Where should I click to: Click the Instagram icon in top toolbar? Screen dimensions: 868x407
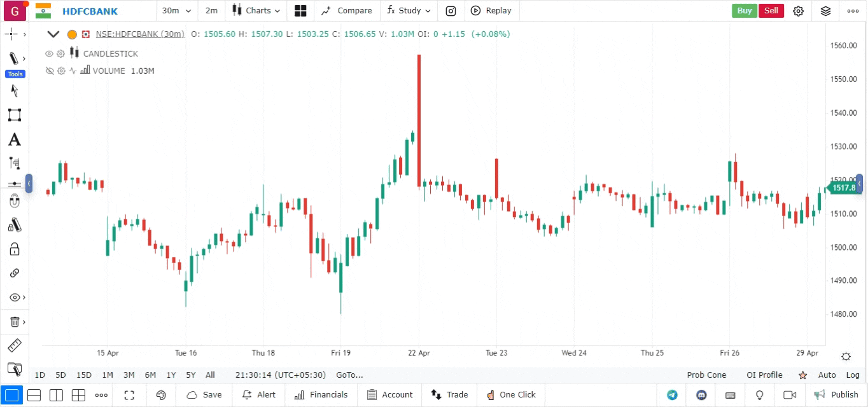451,11
